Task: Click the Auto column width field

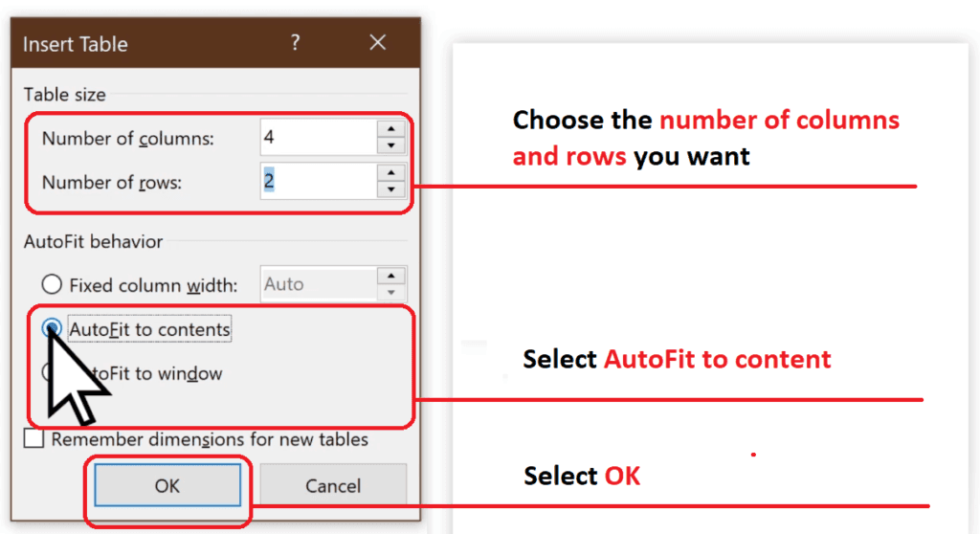Action: [x=319, y=284]
